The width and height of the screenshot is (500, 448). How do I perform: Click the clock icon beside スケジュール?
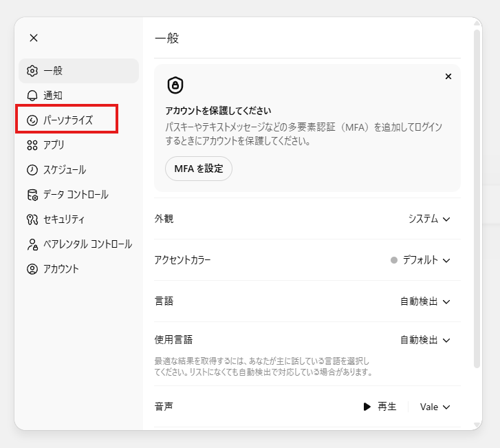click(x=32, y=170)
